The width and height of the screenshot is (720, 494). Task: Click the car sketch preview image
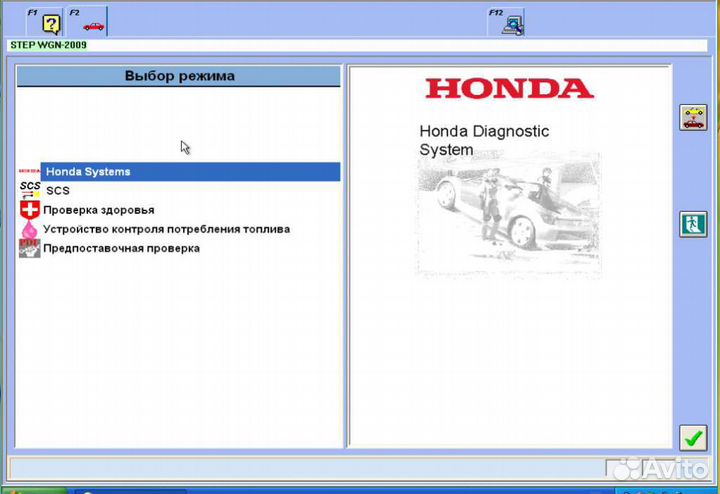[508, 213]
